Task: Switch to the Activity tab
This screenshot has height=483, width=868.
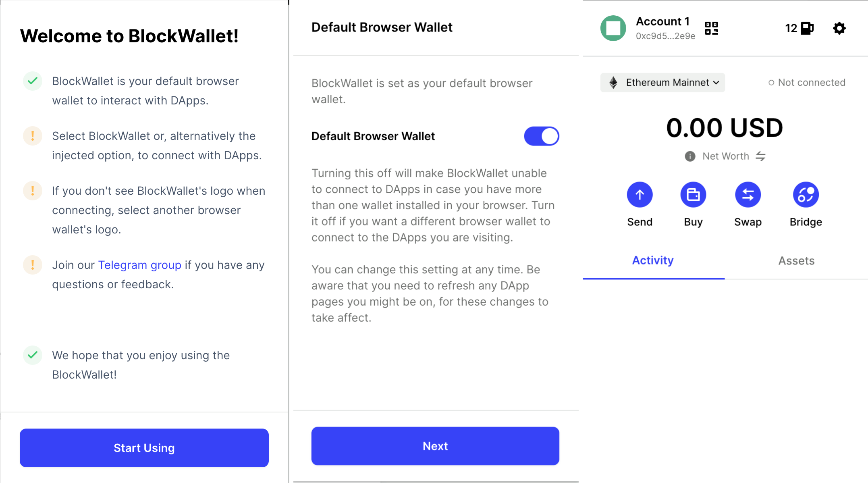Action: (653, 261)
